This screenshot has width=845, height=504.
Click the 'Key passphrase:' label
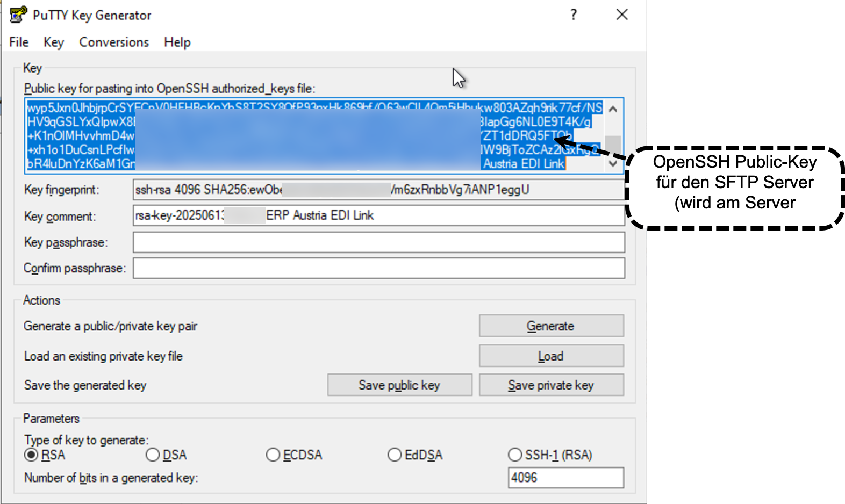[66, 242]
